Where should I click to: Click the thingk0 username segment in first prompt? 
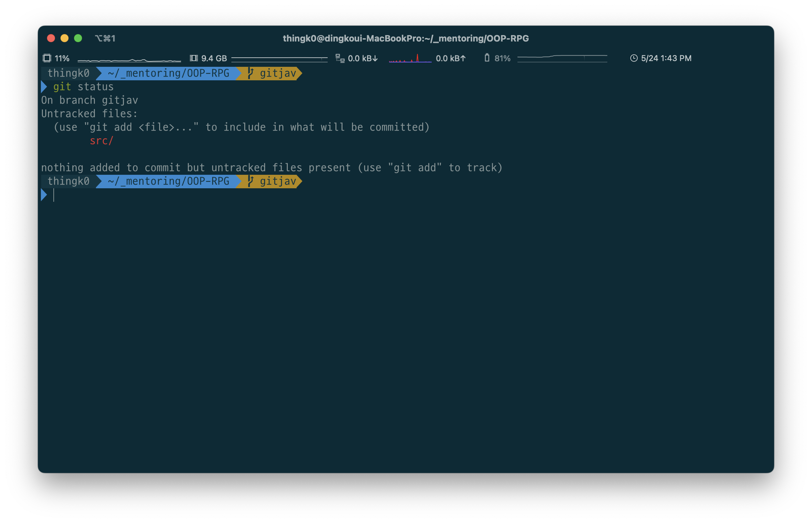coord(68,73)
